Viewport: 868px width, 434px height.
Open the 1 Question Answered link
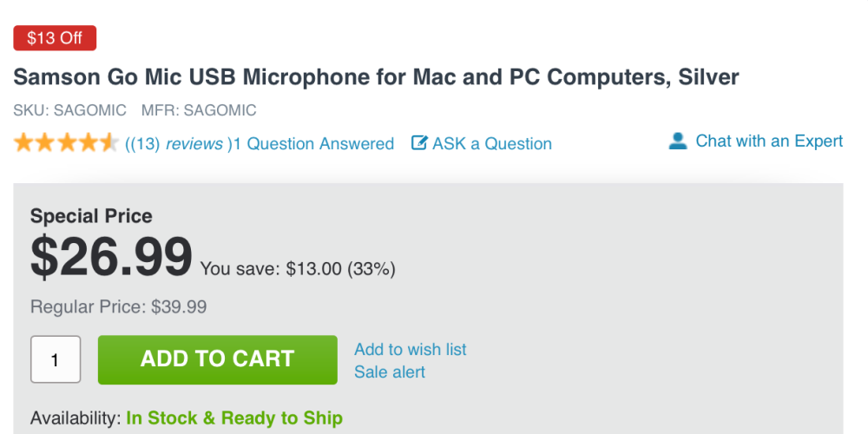[x=314, y=144]
